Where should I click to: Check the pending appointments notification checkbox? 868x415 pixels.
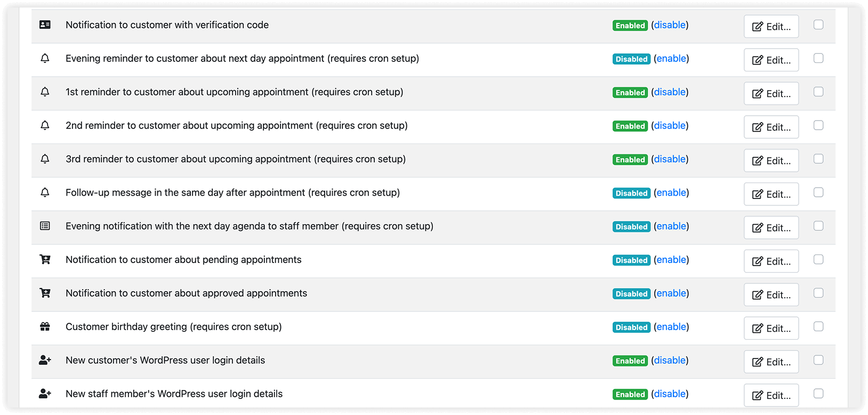[x=818, y=260]
